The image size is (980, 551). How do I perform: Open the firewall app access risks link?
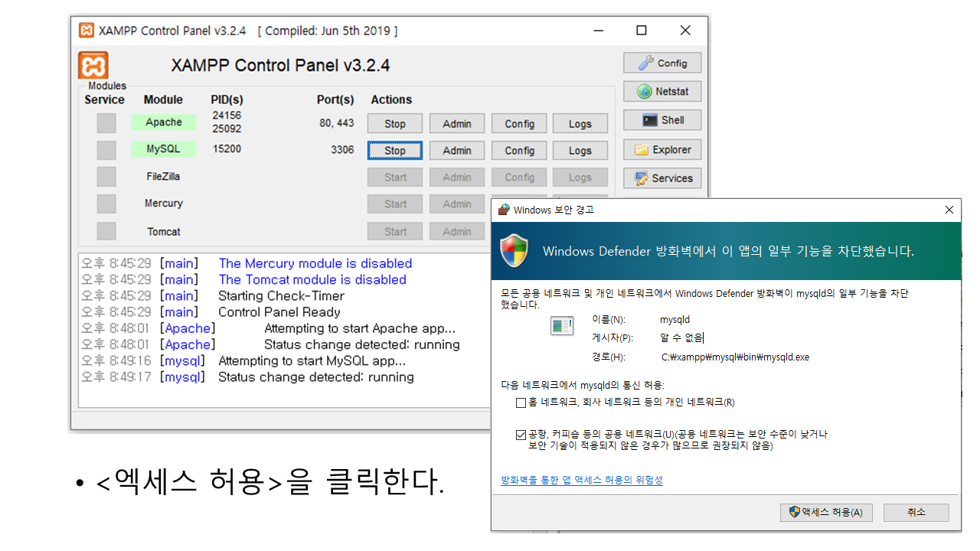tap(581, 481)
